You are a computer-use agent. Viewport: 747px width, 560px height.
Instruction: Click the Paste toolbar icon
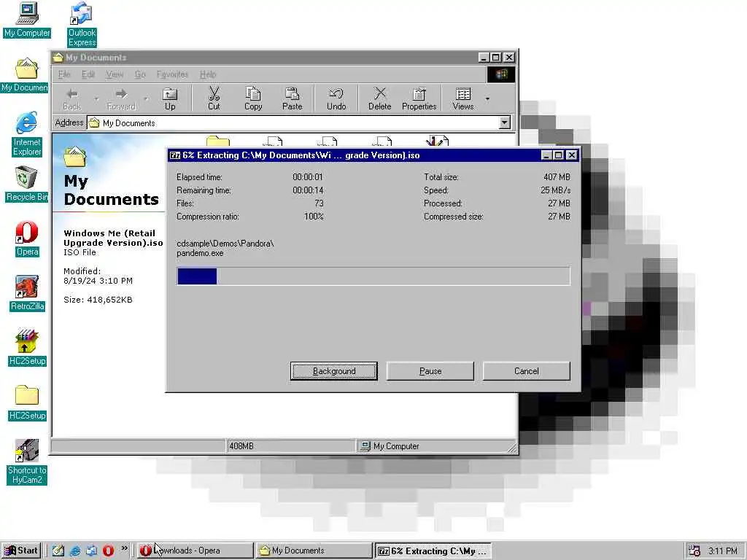292,99
